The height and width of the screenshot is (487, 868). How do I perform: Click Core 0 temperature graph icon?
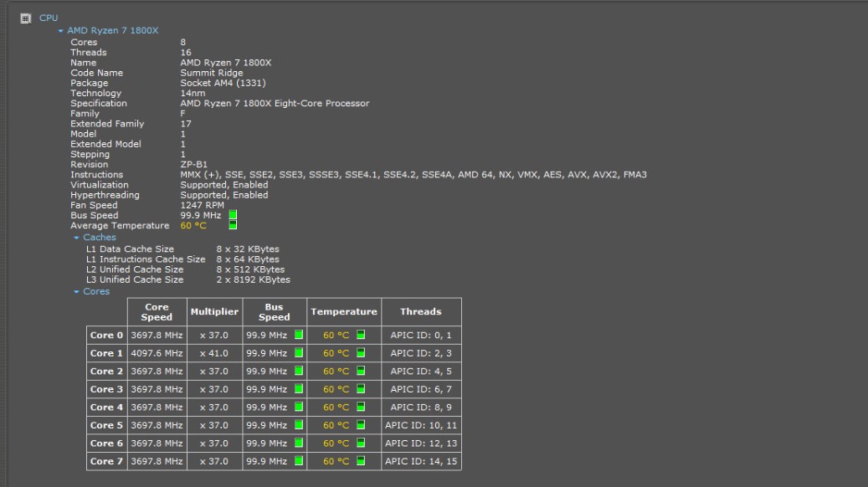(x=361, y=334)
